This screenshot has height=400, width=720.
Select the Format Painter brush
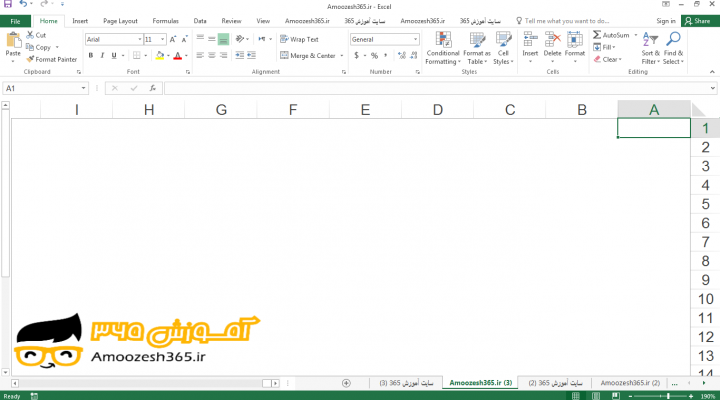click(x=30, y=59)
